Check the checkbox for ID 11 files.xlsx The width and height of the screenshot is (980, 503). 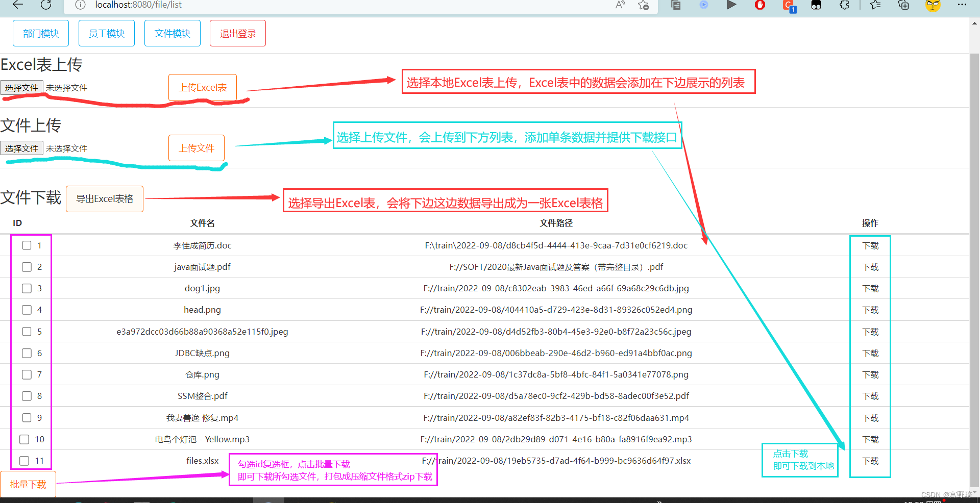24,461
